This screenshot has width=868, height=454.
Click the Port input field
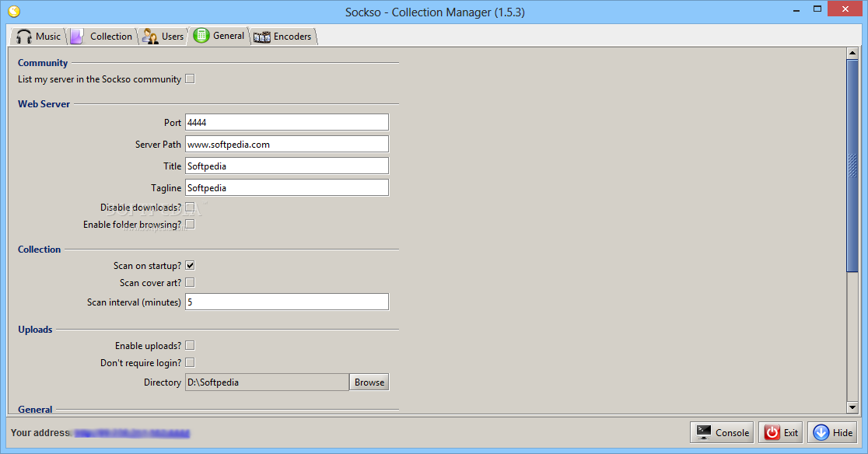287,122
